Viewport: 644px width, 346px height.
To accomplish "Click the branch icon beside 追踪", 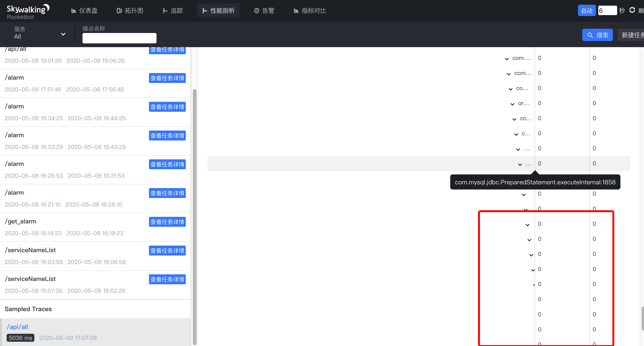I will click(165, 11).
